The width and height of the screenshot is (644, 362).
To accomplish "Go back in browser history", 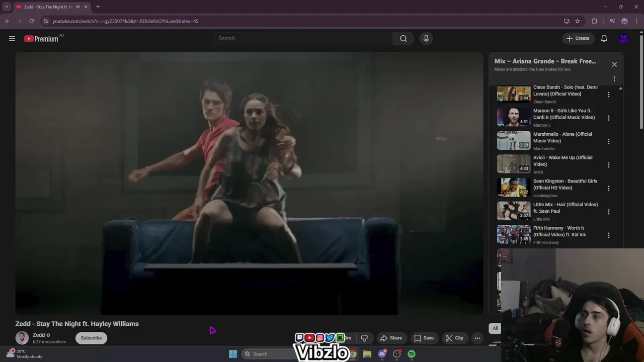I will point(7,21).
